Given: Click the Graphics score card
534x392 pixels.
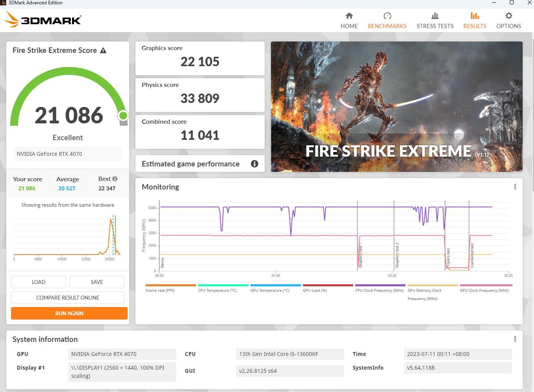Looking at the screenshot, I should point(200,58).
